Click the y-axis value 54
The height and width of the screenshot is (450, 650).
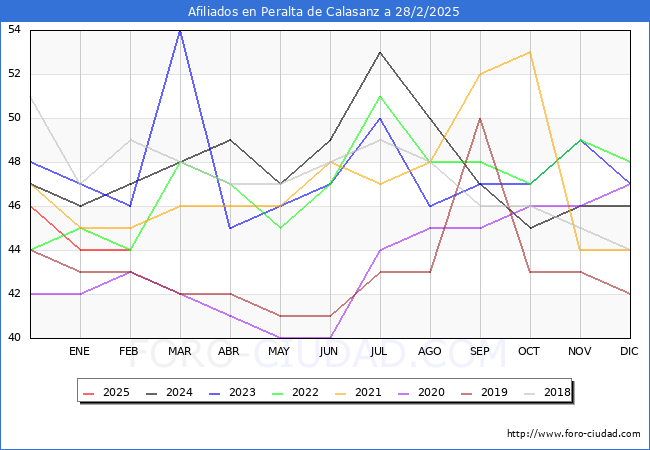tap(14, 30)
